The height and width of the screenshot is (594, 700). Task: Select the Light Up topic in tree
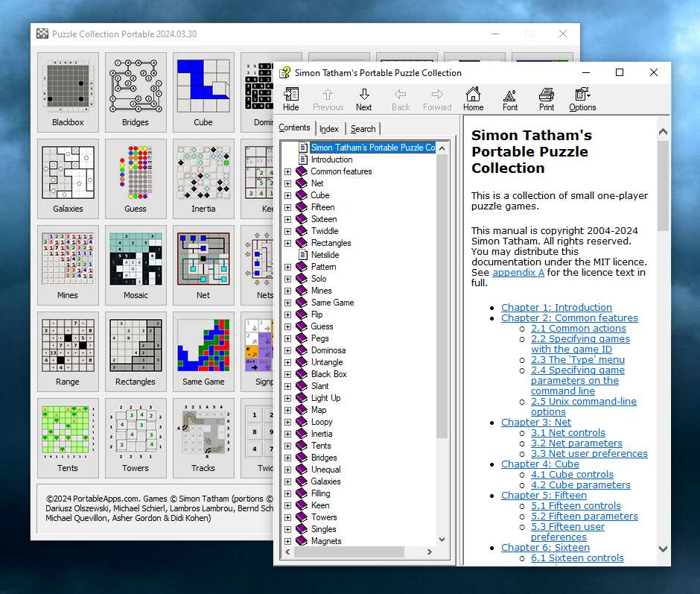pyautogui.click(x=325, y=398)
